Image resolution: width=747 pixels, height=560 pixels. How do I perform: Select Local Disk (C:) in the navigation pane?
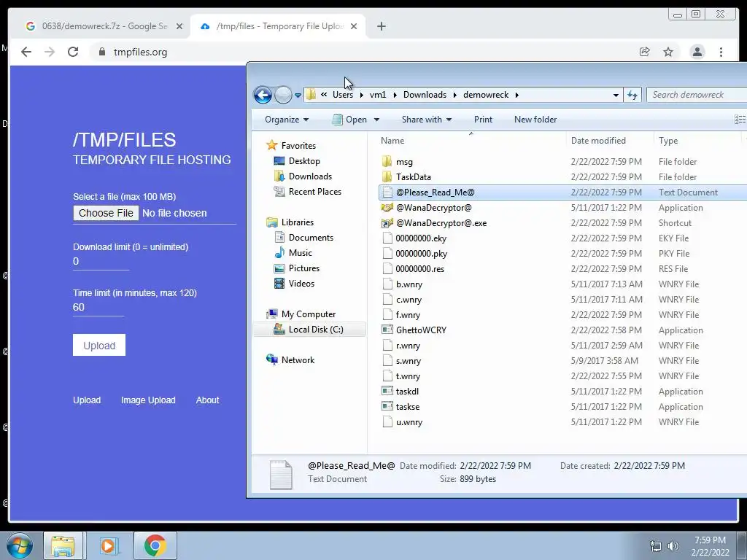pos(315,330)
